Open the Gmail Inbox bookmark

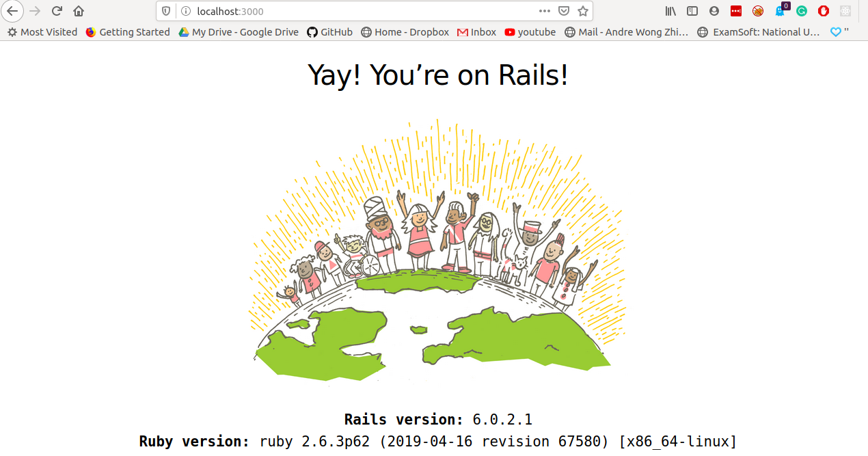(477, 32)
